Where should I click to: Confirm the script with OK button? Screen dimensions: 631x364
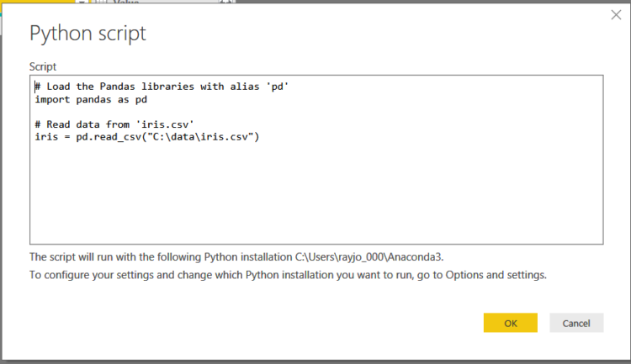click(x=511, y=323)
